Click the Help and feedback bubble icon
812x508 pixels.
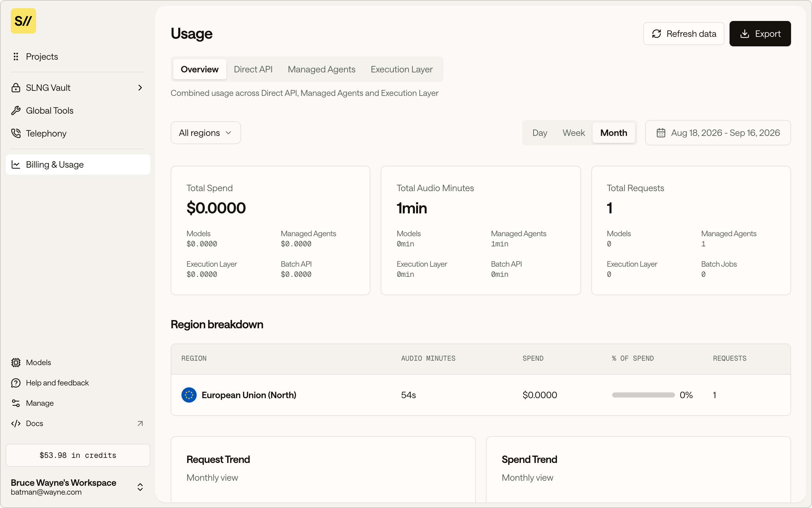pyautogui.click(x=16, y=383)
